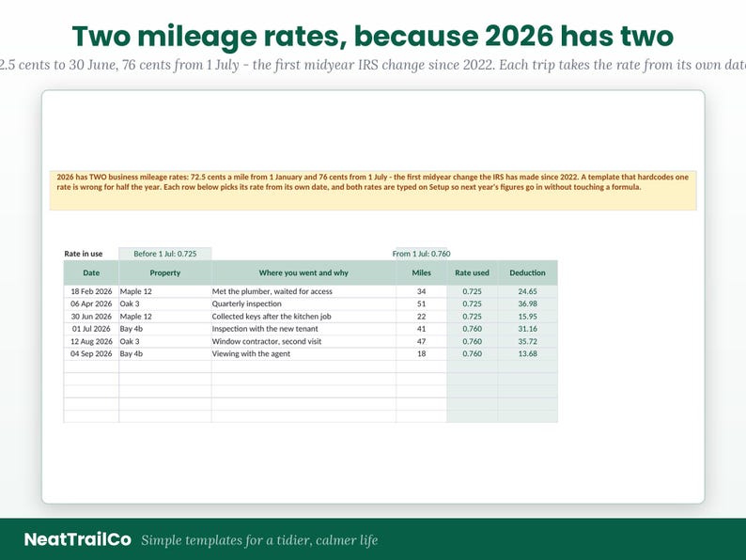Click the deduction value 13.68

(x=528, y=353)
